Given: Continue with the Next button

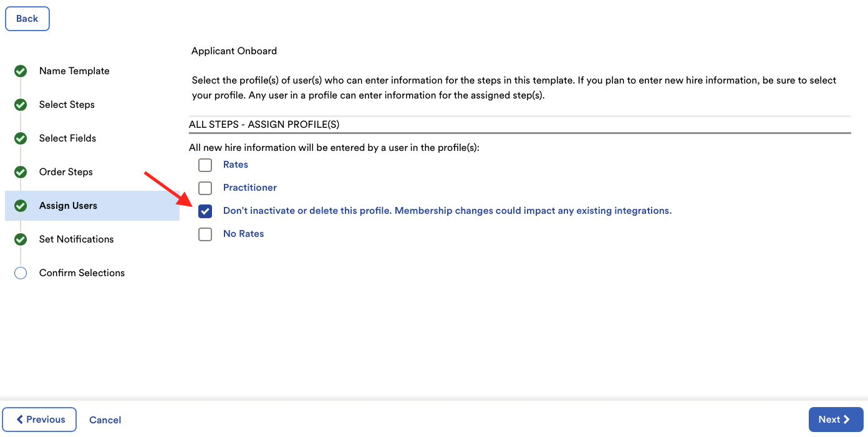Looking at the screenshot, I should (836, 420).
